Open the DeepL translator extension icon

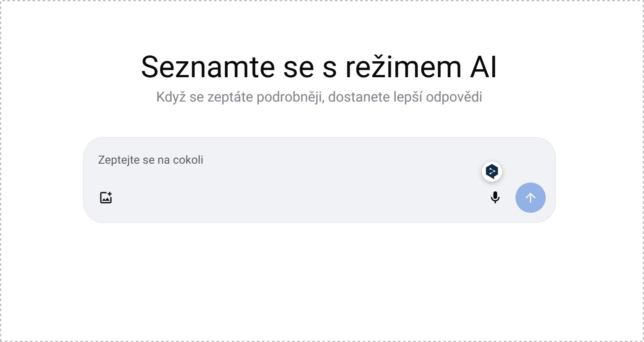pos(492,172)
